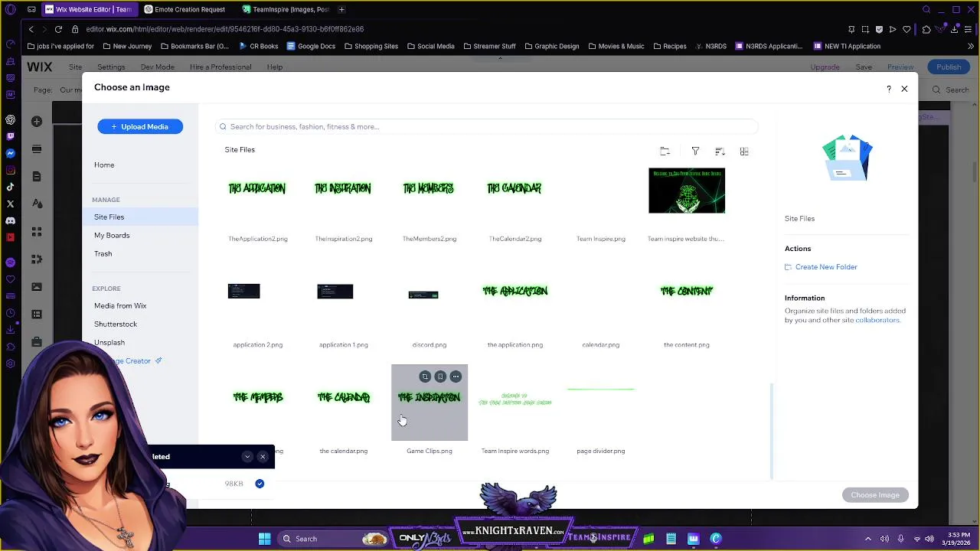
Task: Open My Boards in sidebar
Action: pyautogui.click(x=112, y=236)
